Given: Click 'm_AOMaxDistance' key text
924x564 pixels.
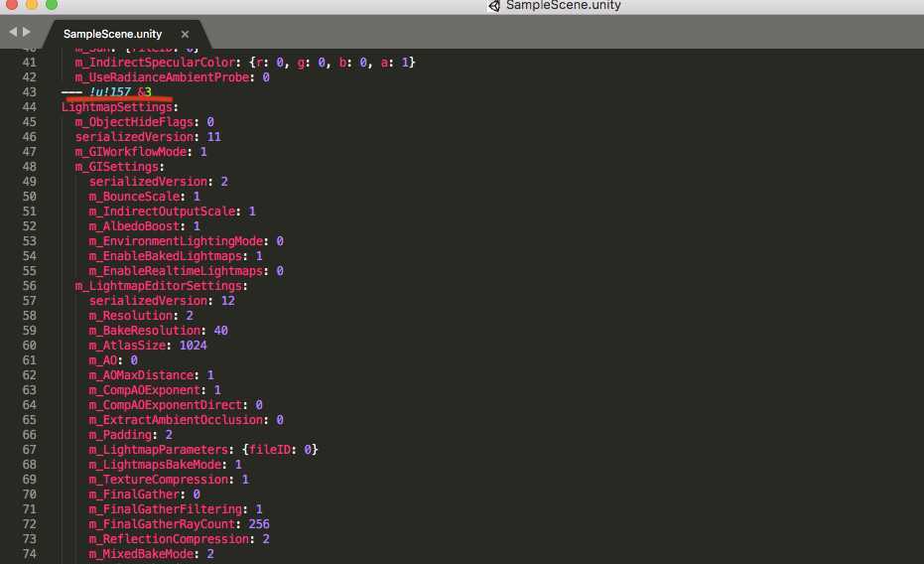Looking at the screenshot, I should [141, 375].
